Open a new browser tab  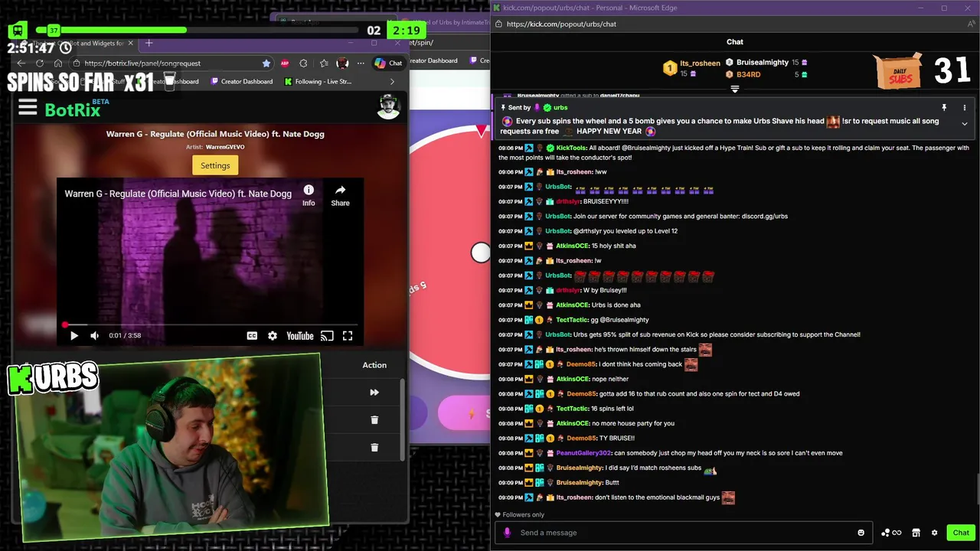(x=149, y=43)
